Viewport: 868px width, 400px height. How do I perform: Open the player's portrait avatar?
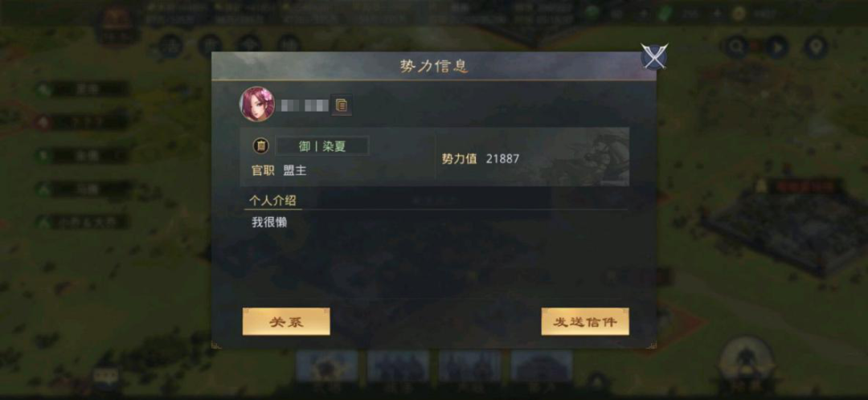click(x=257, y=104)
